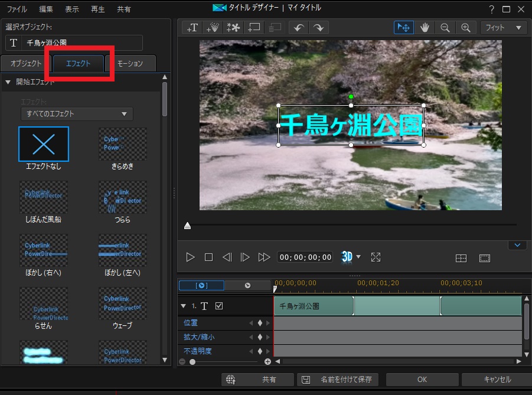Image resolution: width=532 pixels, height=395 pixels.
Task: Add keyframe diamond for 位置
Action: 259,323
